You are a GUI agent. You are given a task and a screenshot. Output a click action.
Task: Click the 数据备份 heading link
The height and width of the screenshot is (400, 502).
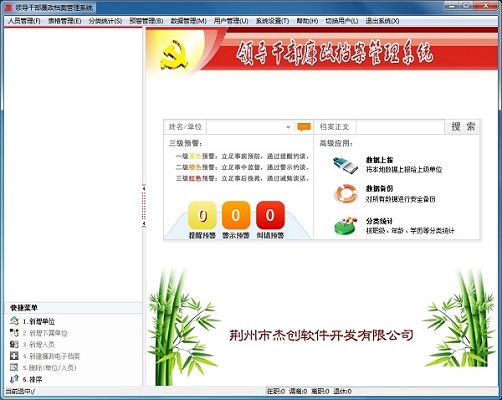tap(379, 189)
